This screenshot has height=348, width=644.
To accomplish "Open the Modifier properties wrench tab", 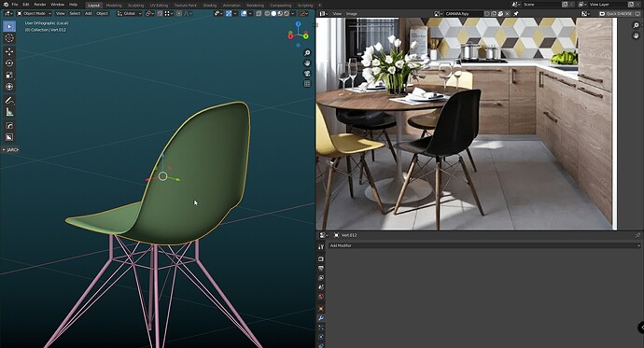I will [321, 318].
